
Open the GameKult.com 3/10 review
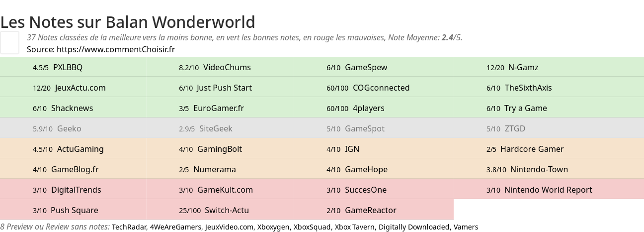(x=220, y=190)
